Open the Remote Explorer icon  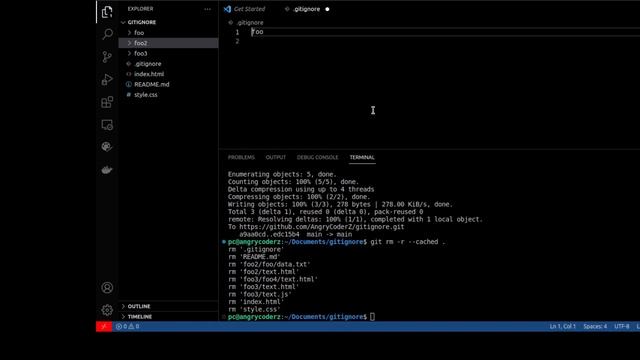107,124
